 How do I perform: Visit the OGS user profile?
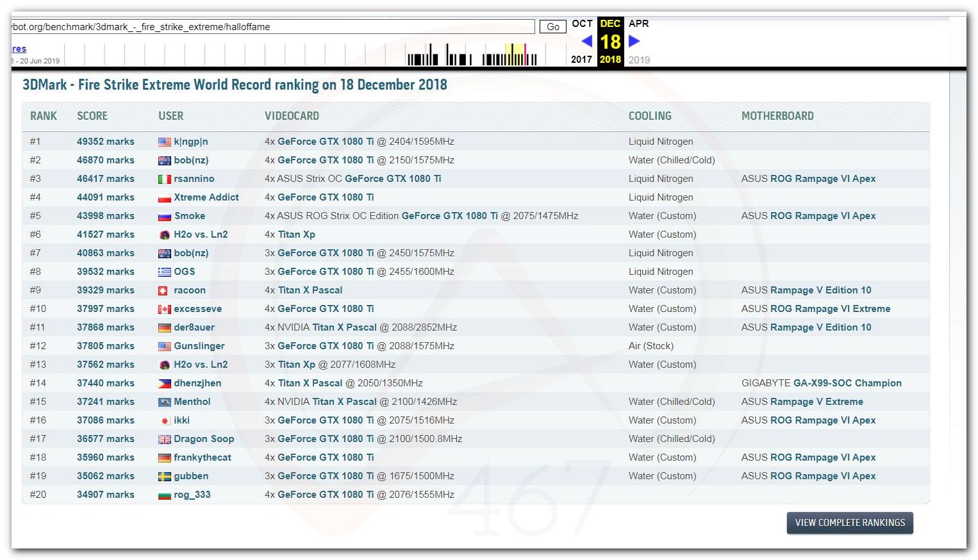coord(185,272)
